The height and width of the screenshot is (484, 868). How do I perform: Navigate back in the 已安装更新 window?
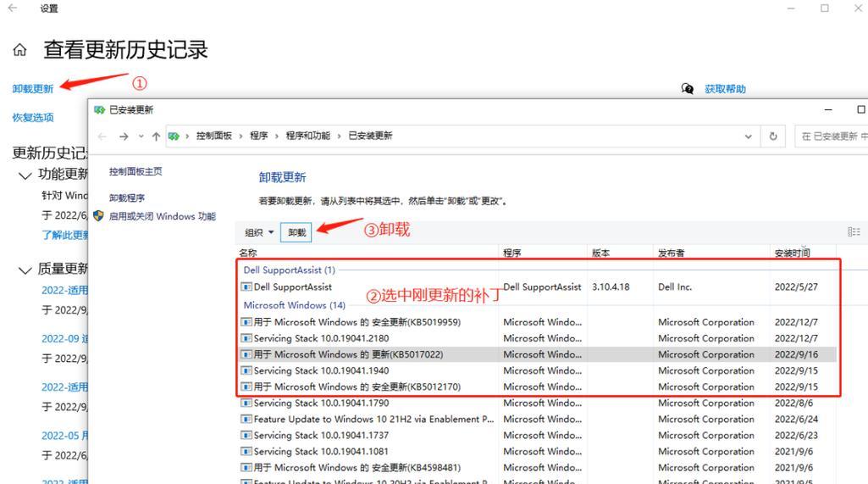click(102, 136)
